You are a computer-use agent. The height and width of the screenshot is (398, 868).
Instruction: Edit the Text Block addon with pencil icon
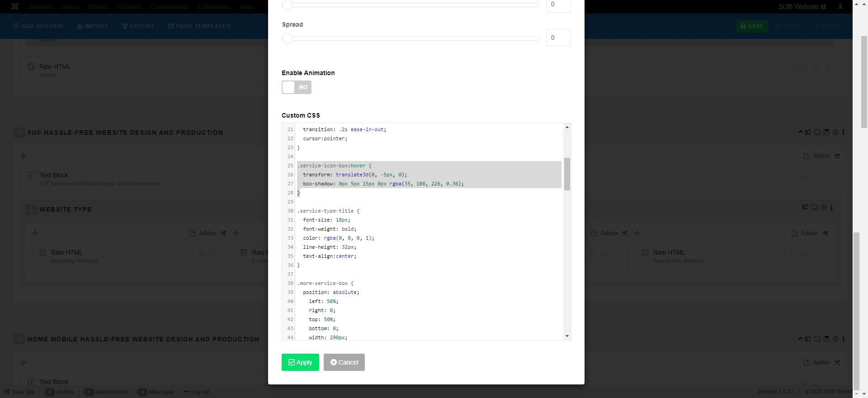tap(783, 177)
